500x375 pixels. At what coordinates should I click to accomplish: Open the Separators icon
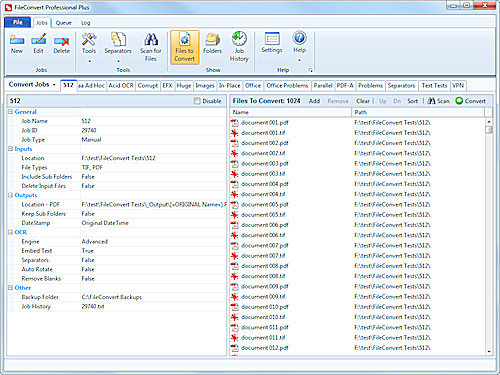[118, 39]
